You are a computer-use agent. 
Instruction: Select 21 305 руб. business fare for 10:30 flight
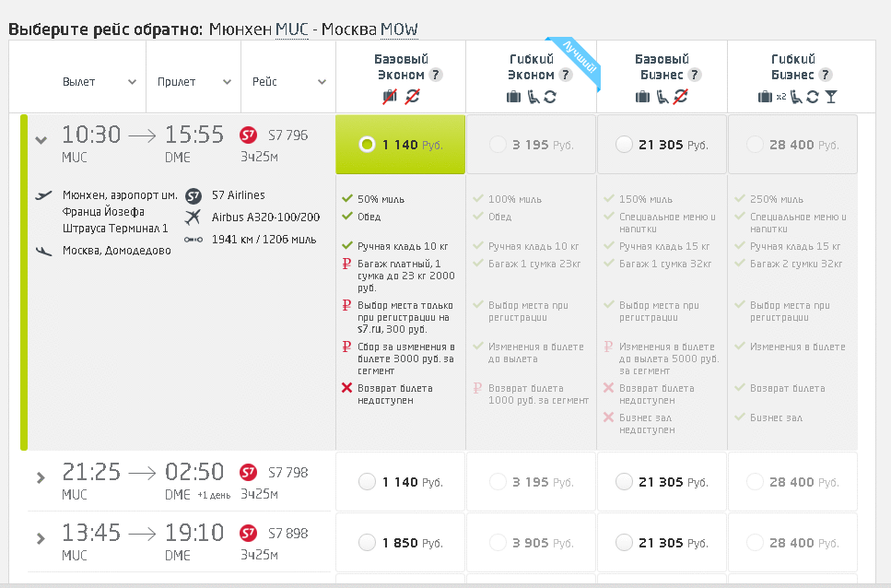[624, 144]
